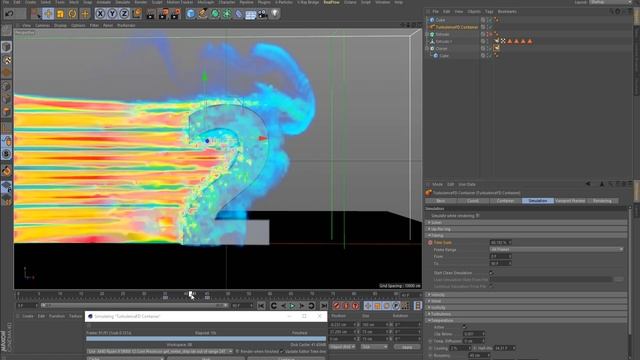This screenshot has height=360, width=640.
Task: Click the Undo arrow icon
Action: [x=9, y=14]
